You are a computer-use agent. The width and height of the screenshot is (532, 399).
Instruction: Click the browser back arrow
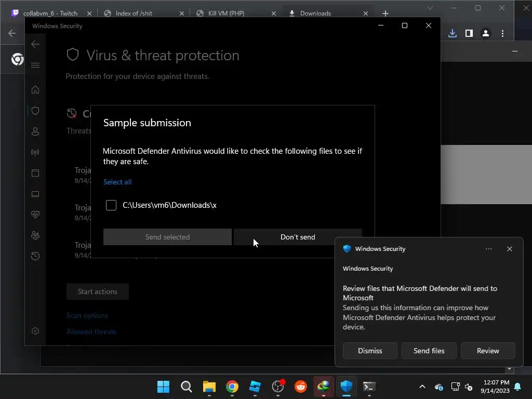pos(12,33)
